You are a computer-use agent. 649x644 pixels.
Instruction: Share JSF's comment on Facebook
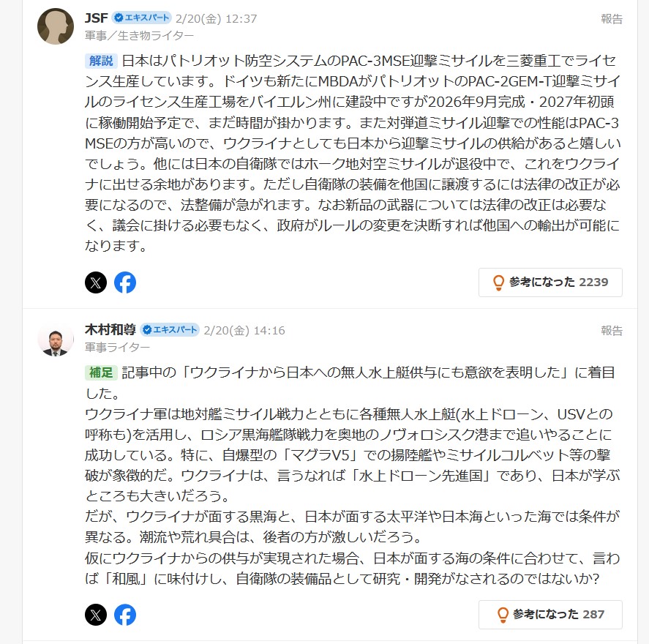pos(125,282)
